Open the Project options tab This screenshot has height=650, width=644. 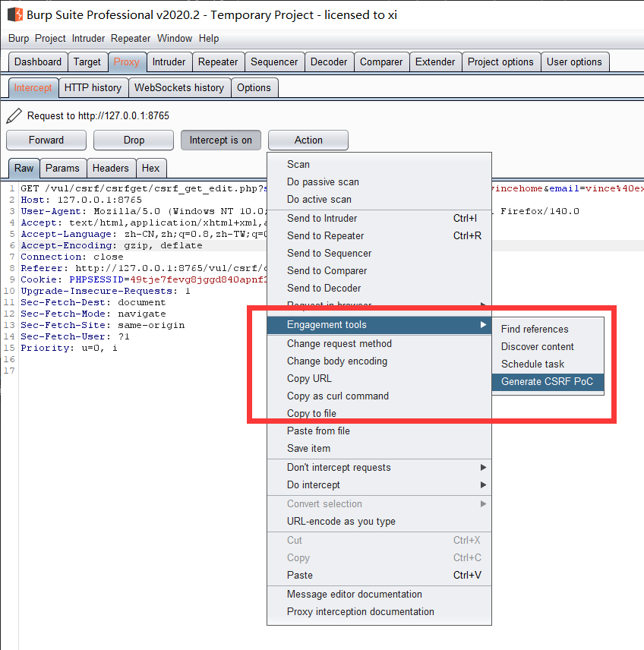tap(500, 62)
